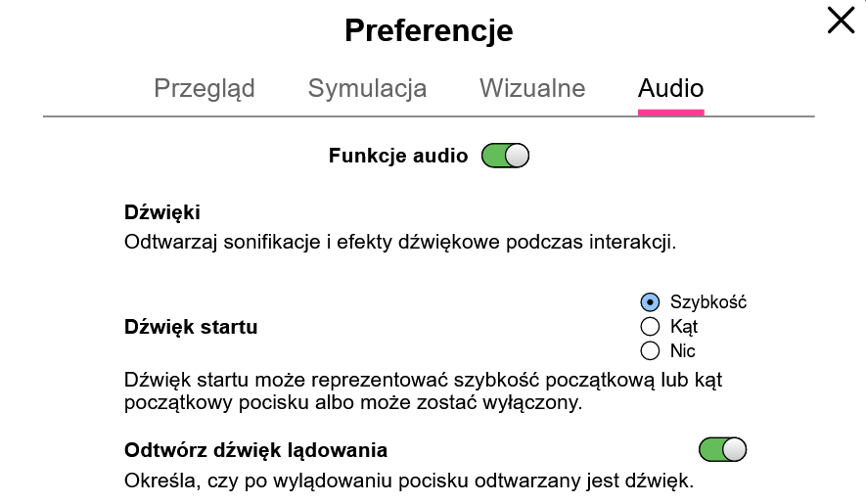This screenshot has height=504, width=866.
Task: Select the Szybkość radio button circle
Action: pos(650,302)
